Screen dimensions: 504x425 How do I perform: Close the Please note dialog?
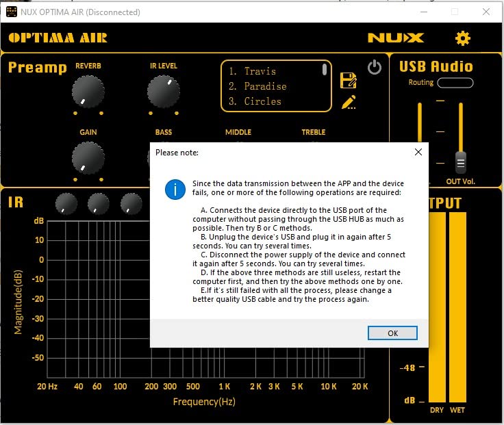click(x=418, y=152)
